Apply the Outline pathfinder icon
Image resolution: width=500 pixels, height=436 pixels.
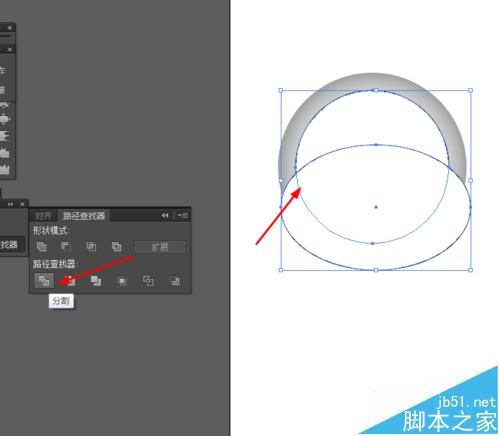click(x=148, y=281)
